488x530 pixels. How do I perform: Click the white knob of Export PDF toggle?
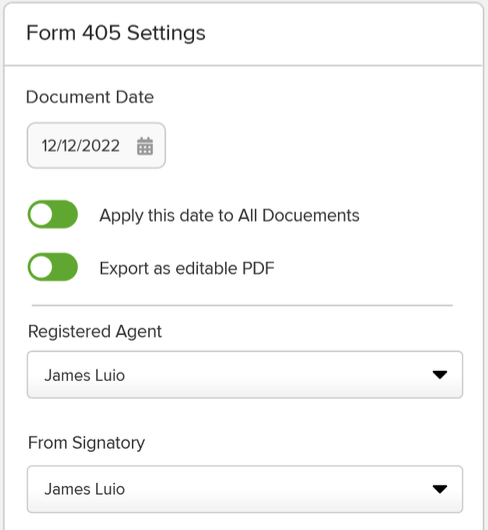41,267
